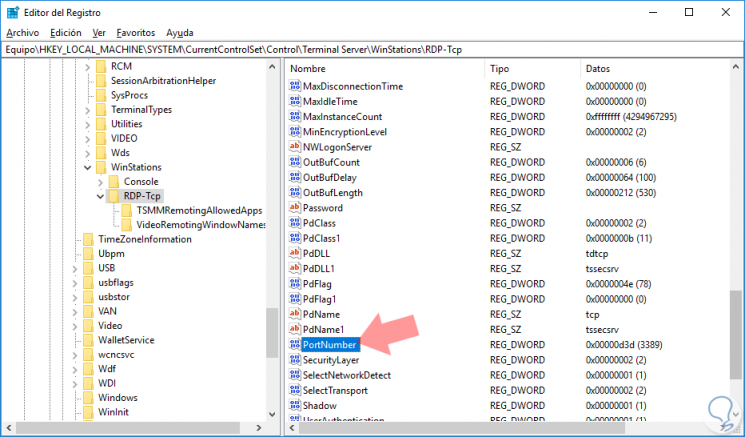Click the string icon beside PdName
Viewport: 745px width, 437px height.
pyautogui.click(x=295, y=314)
